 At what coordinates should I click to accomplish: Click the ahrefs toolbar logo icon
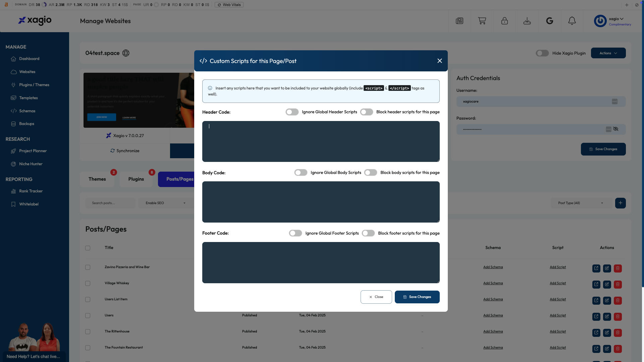coord(6,5)
